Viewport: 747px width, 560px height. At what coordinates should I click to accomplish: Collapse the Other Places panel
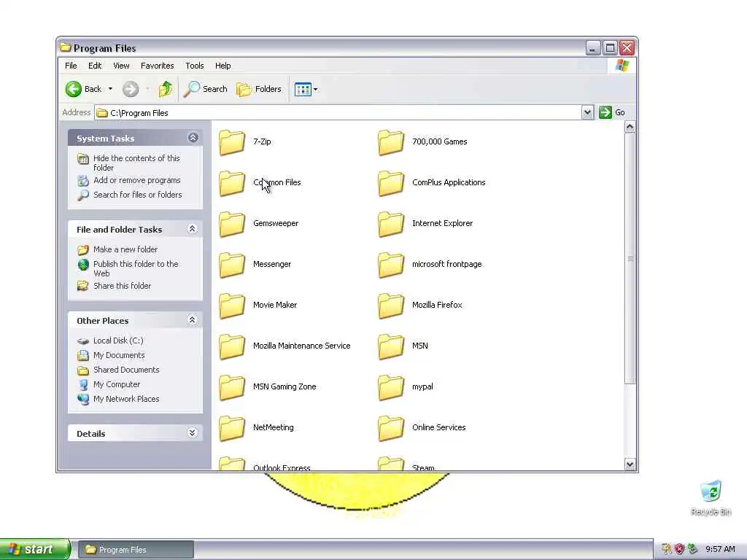[193, 320]
